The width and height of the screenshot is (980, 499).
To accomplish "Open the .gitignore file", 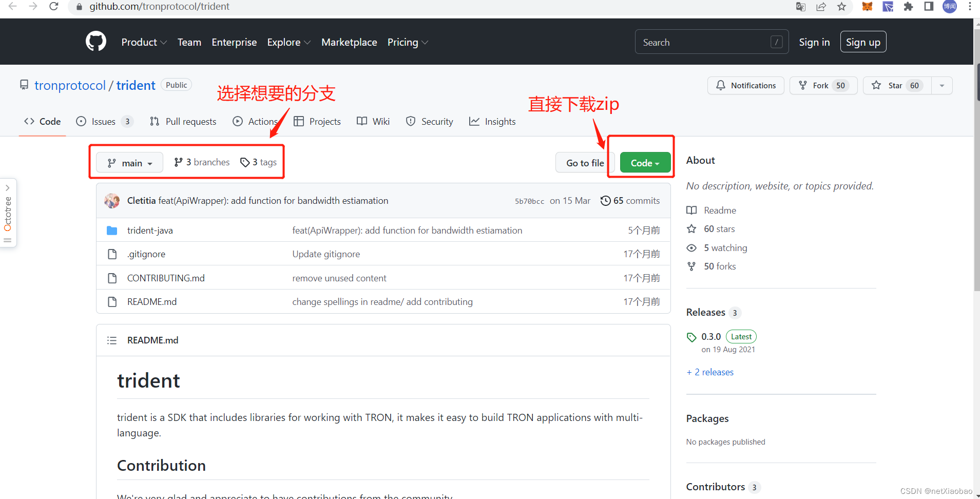I will pyautogui.click(x=146, y=254).
